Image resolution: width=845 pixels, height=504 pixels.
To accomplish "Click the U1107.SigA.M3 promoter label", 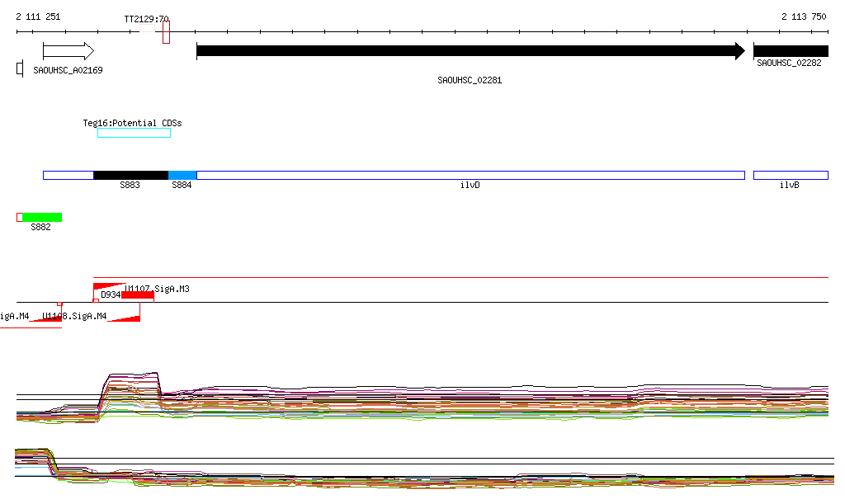I will click(157, 289).
